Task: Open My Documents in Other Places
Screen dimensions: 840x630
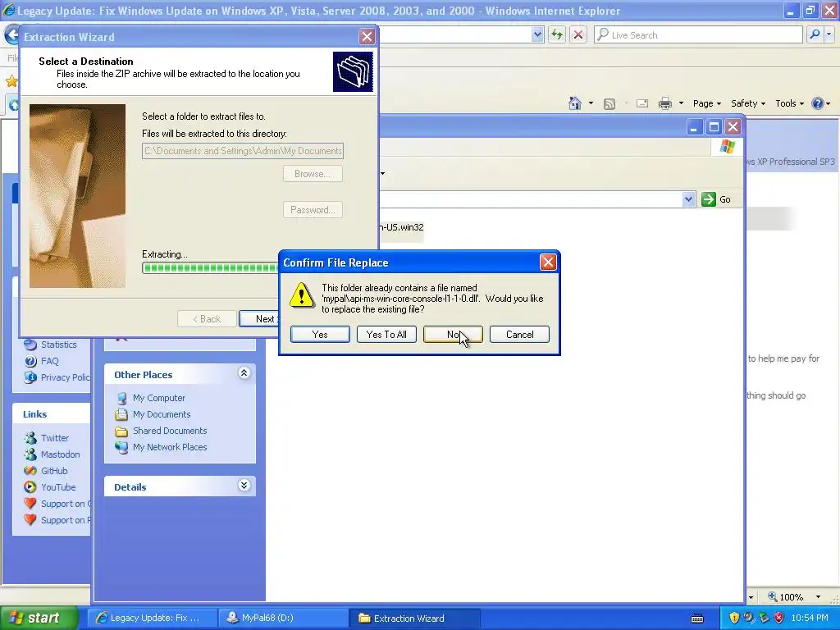Action: (x=162, y=414)
